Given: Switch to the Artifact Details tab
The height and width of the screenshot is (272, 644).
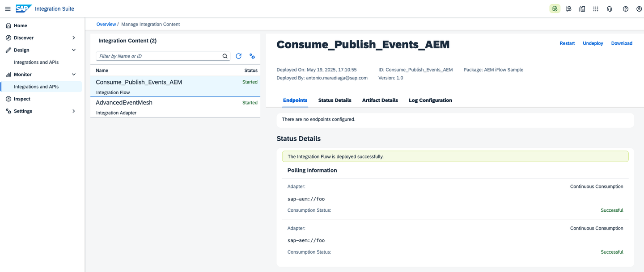Looking at the screenshot, I should tap(380, 100).
